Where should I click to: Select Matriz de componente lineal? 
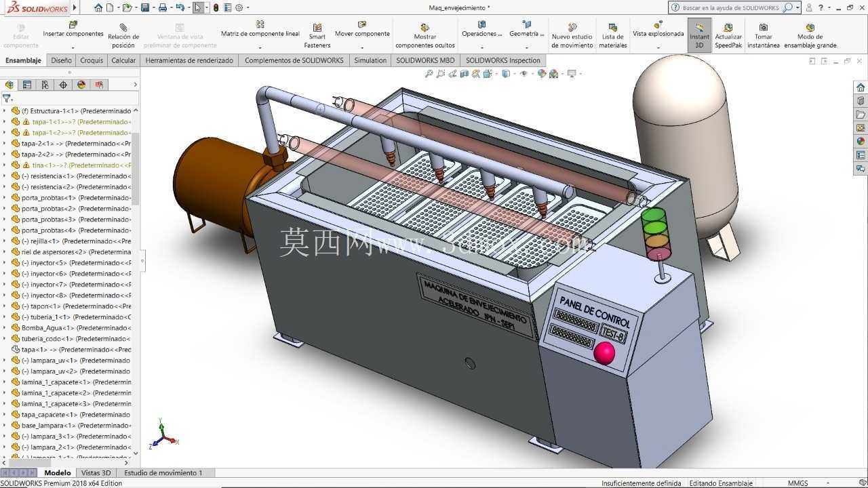(260, 29)
